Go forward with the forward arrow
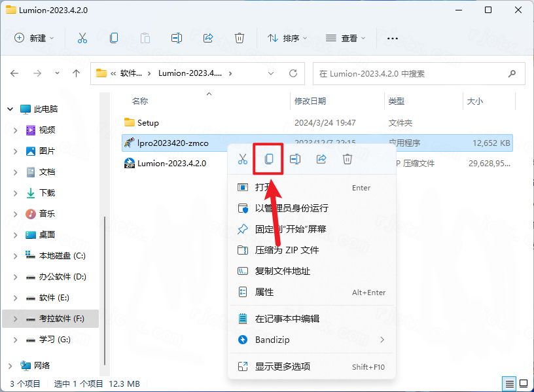 point(37,73)
